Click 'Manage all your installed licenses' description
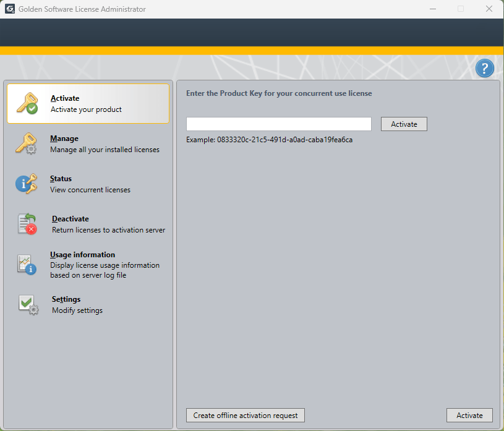Viewport: 504px width, 431px height. 105,150
